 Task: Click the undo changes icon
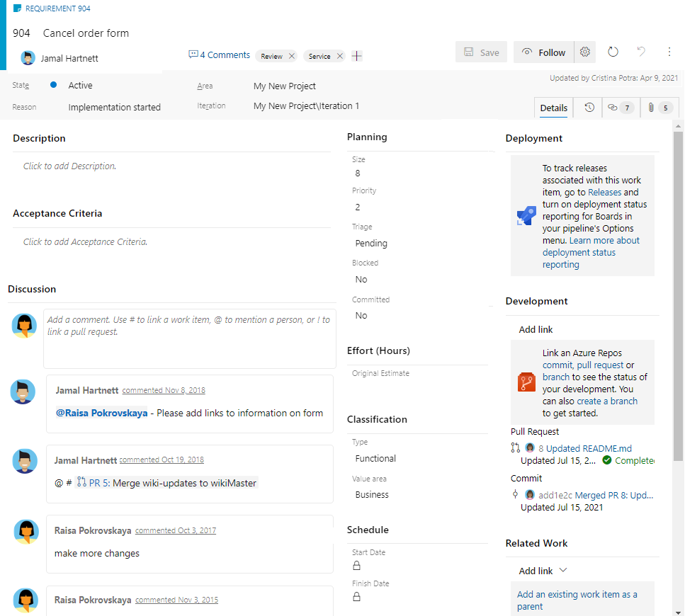click(640, 52)
